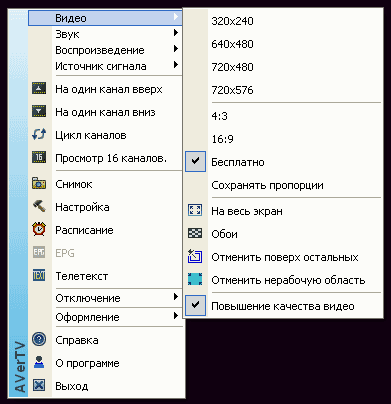Expand the Оформление submenu arrow
Image resolution: width=391 pixels, height=404 pixels.
(x=176, y=316)
